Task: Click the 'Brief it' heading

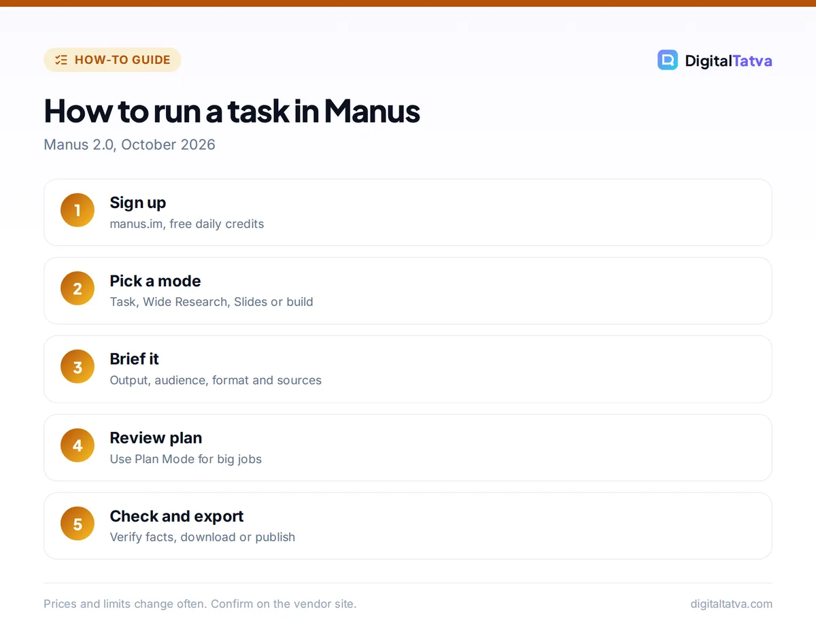Action: (x=135, y=359)
